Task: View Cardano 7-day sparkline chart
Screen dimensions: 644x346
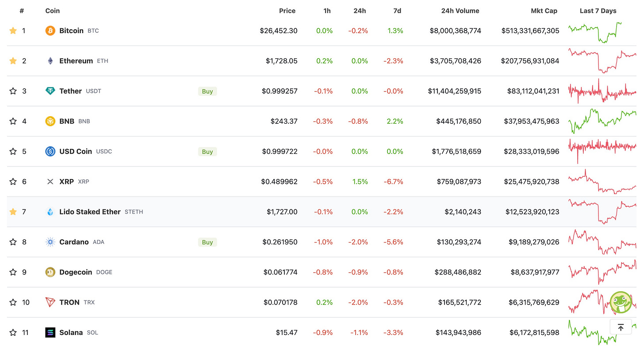Action: tap(602, 242)
